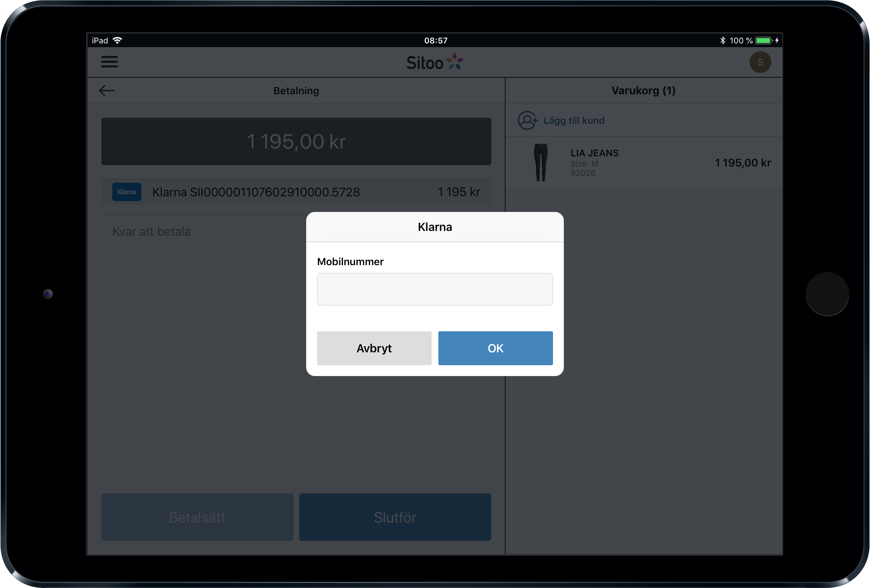
Task: Click the Slutför button
Action: point(395,517)
